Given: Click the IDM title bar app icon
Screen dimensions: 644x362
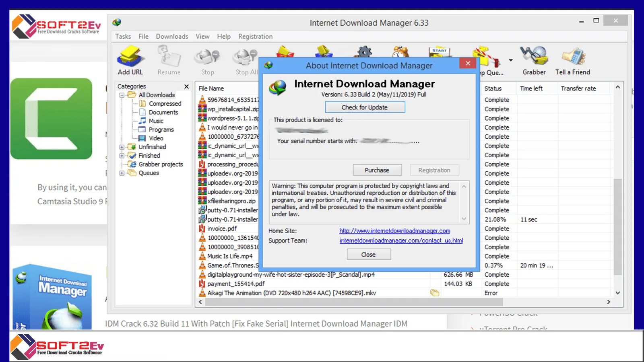Looking at the screenshot, I should [117, 23].
